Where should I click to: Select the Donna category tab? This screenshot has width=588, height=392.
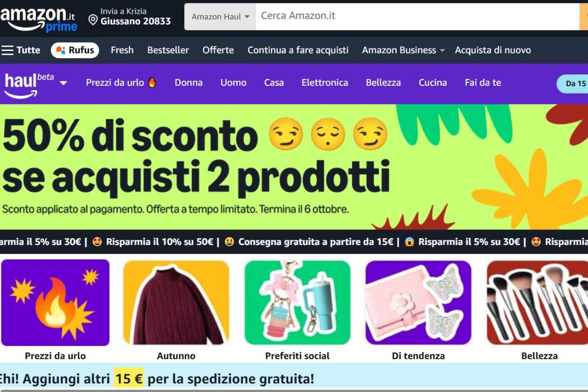(x=189, y=82)
